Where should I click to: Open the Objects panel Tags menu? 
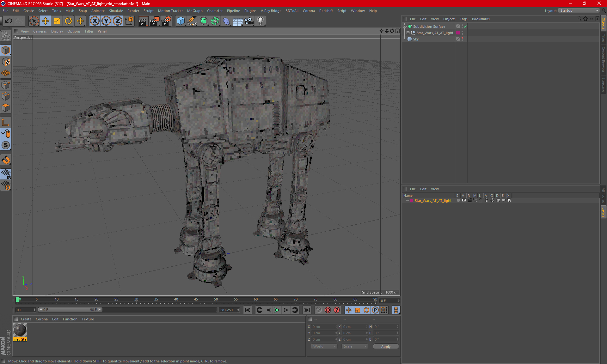click(463, 19)
